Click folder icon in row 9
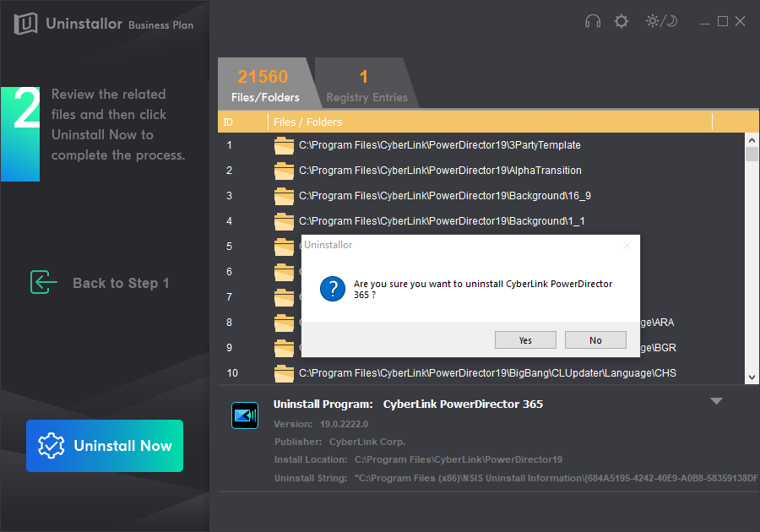The width and height of the screenshot is (760, 532). click(284, 348)
